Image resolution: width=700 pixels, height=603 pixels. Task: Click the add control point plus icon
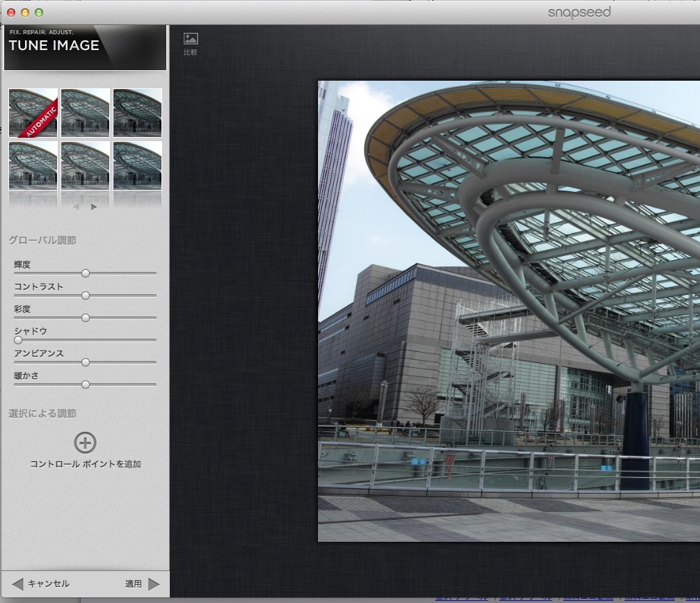pyautogui.click(x=85, y=443)
